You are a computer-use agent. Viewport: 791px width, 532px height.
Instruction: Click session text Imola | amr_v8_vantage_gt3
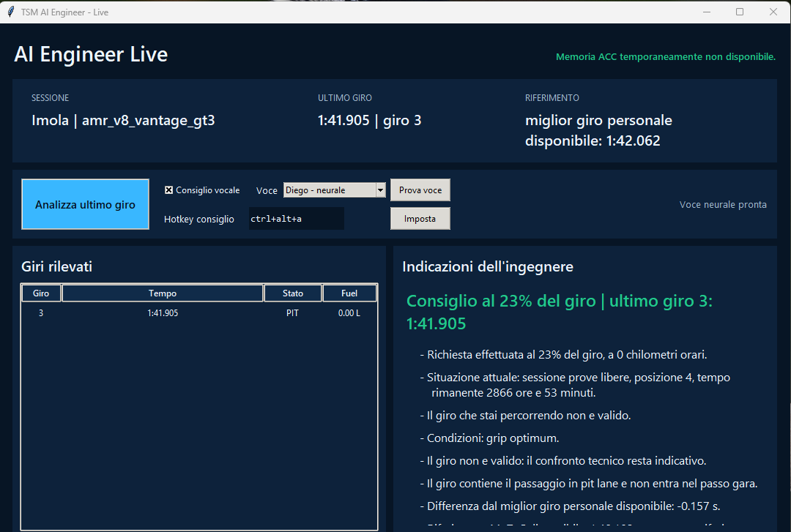(x=123, y=121)
